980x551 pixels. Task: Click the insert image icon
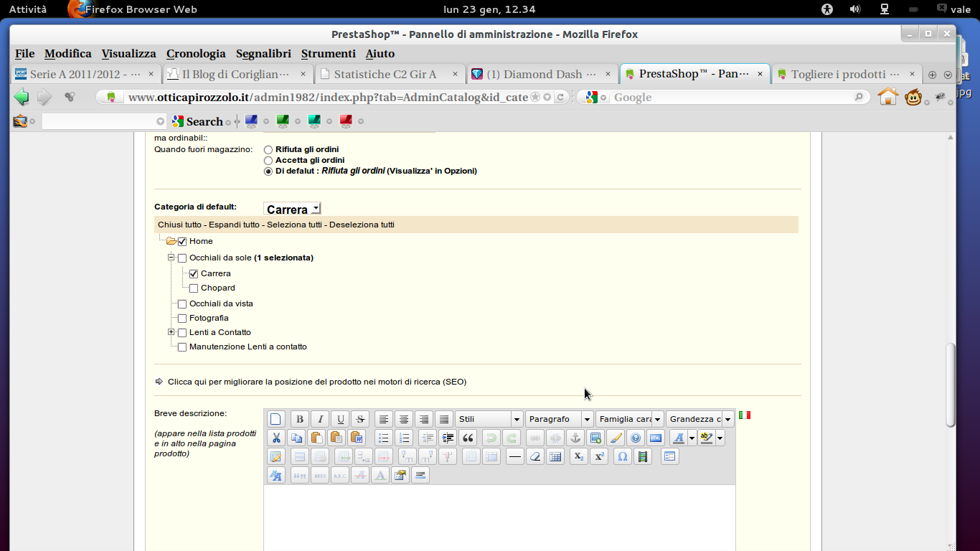pyautogui.click(x=595, y=438)
